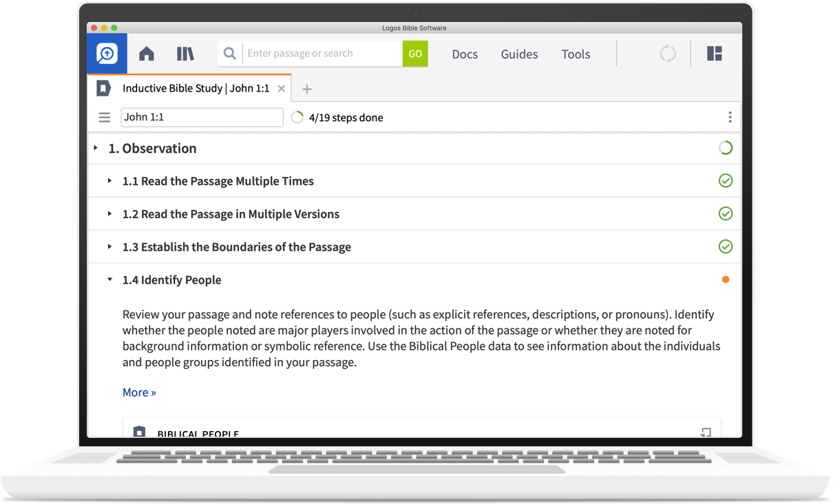The width and height of the screenshot is (833, 504).
Task: Open the Home page icon
Action: pos(146,54)
